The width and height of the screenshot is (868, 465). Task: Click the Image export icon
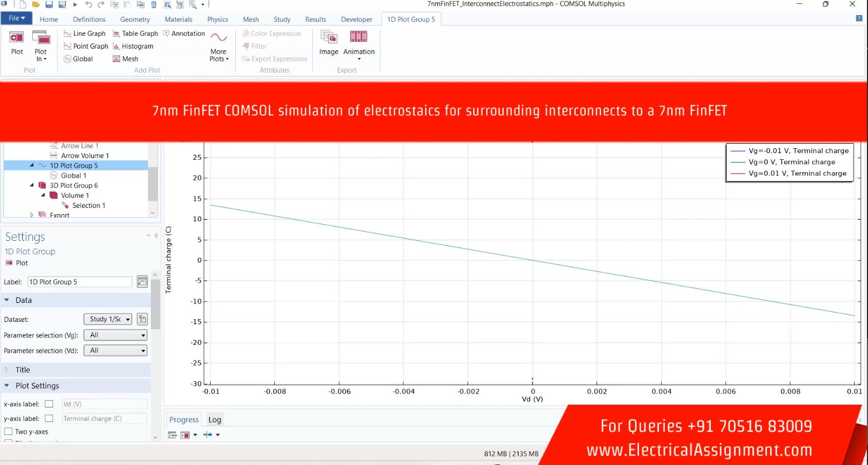[328, 42]
